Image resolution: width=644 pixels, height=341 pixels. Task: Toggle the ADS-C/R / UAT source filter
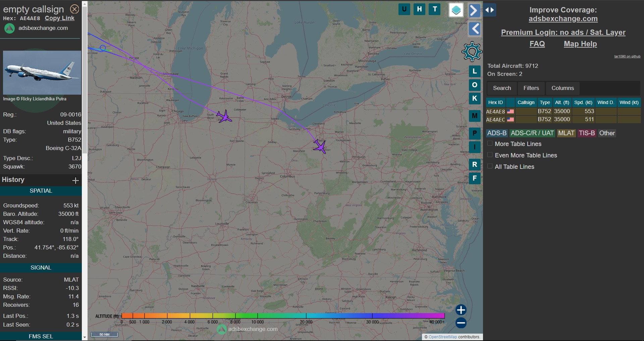[x=532, y=133]
